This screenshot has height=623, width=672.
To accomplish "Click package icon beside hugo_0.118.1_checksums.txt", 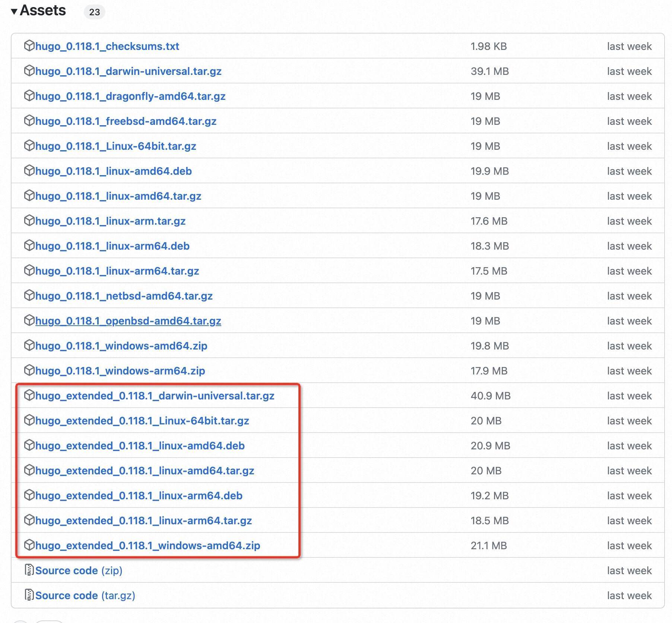I will click(x=29, y=46).
